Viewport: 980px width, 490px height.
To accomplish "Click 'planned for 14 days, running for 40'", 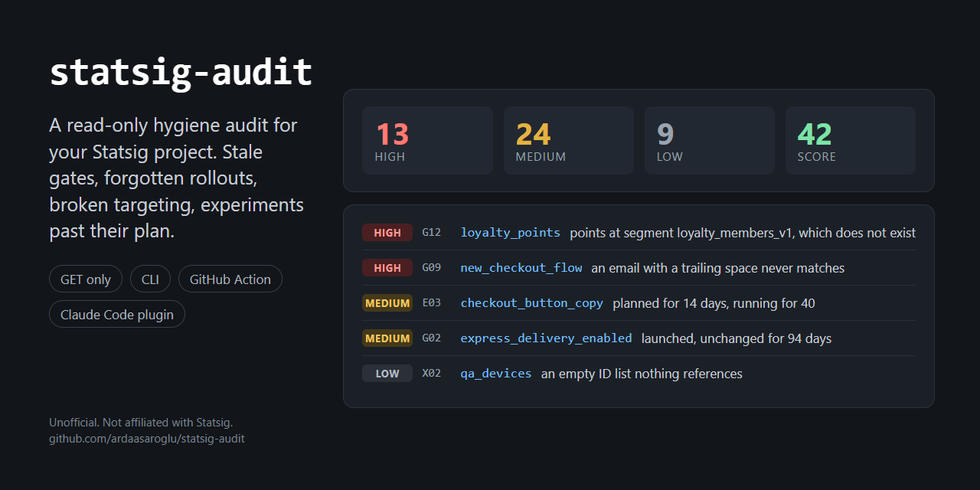I will [714, 303].
